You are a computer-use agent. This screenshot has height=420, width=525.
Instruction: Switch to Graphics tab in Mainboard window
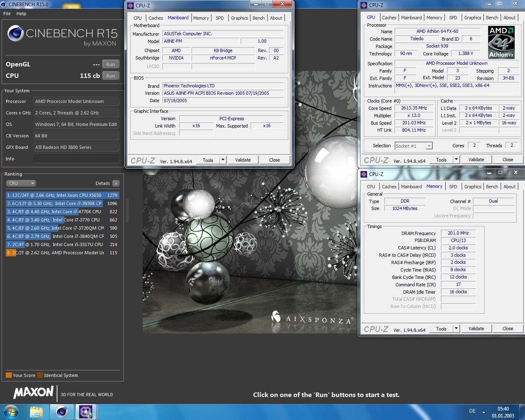(x=239, y=18)
